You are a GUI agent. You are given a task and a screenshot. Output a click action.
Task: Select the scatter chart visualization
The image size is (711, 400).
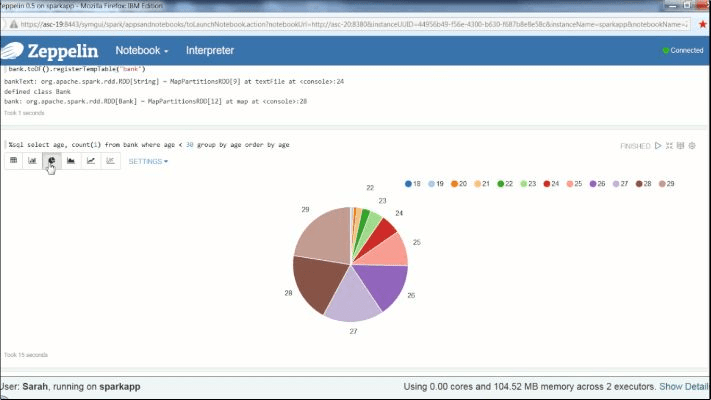[x=110, y=160]
